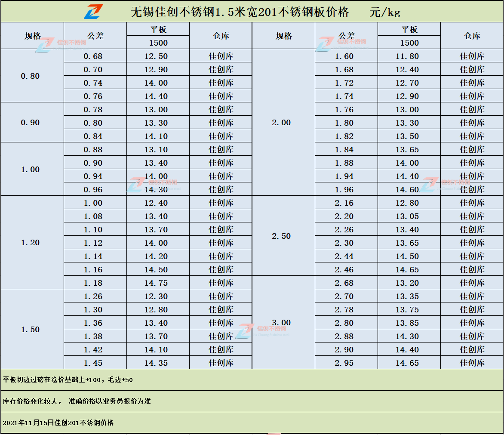Click the Jiachuang logo beside the title
Image resolution: width=504 pixels, height=435 pixels.
[x=94, y=12]
